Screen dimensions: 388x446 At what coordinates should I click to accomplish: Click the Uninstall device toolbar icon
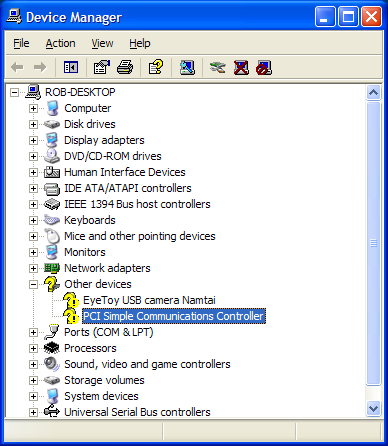point(241,68)
